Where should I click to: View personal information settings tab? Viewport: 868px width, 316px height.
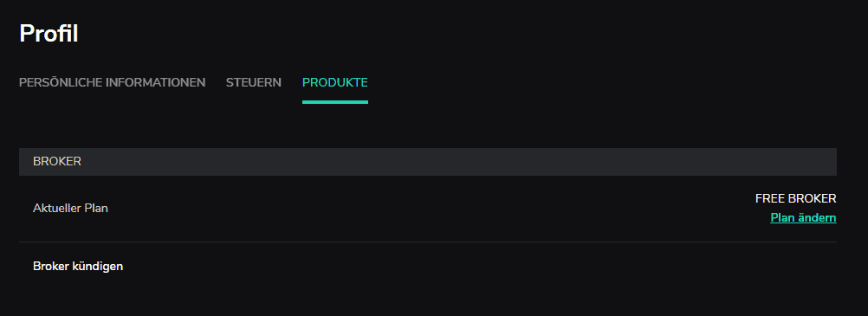pos(113,82)
